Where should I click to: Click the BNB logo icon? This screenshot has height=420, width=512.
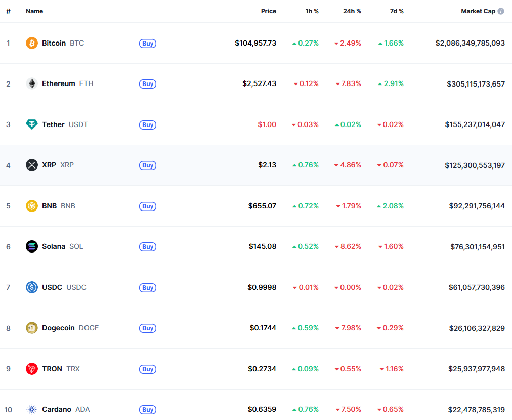[32, 206]
